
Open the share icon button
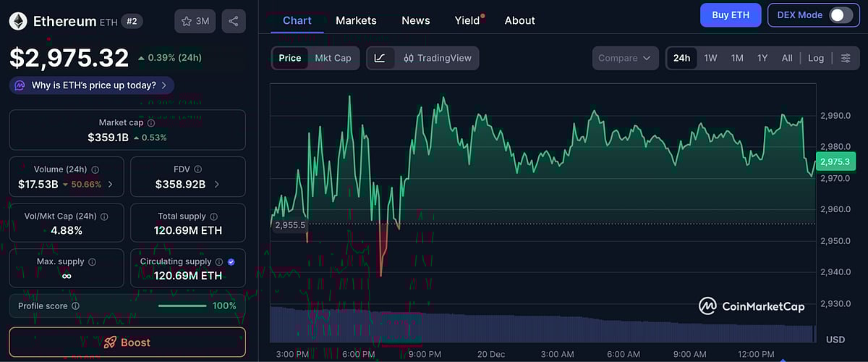pyautogui.click(x=233, y=22)
